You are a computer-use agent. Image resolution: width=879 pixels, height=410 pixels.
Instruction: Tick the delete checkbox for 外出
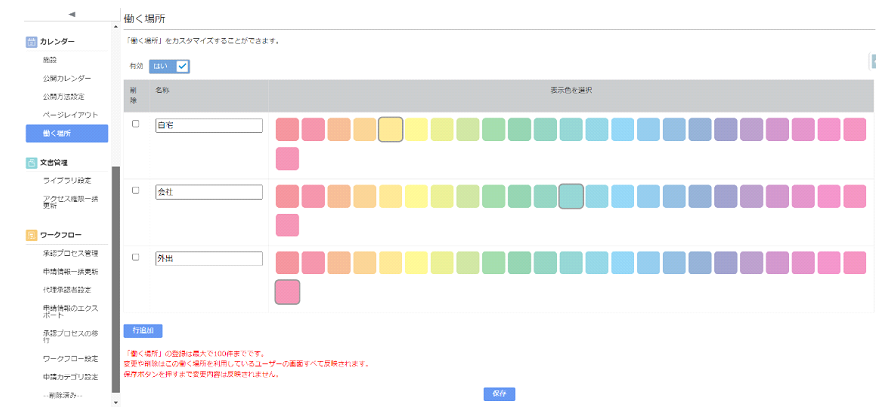click(x=136, y=257)
